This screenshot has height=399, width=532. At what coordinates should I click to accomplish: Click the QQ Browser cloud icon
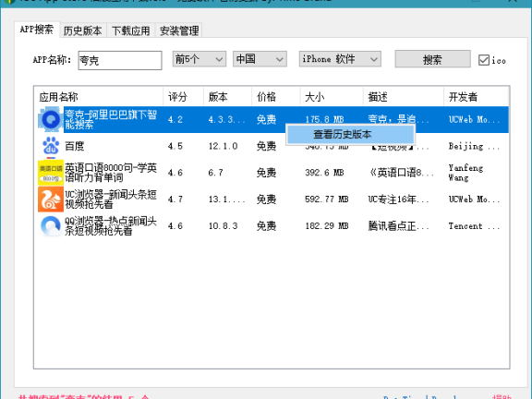pos(51,225)
